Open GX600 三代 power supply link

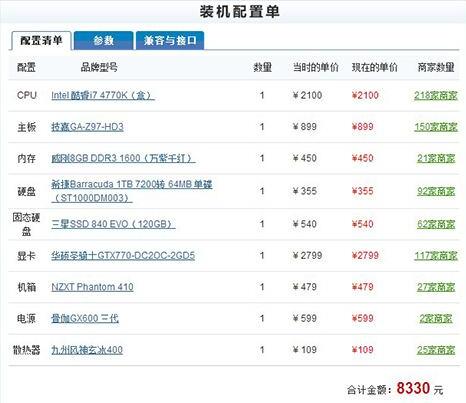(x=85, y=318)
